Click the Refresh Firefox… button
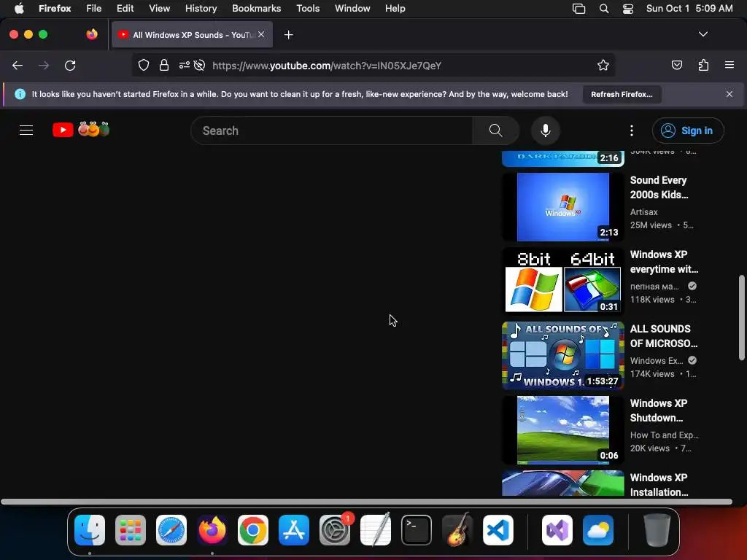The height and width of the screenshot is (560, 747). (622, 94)
